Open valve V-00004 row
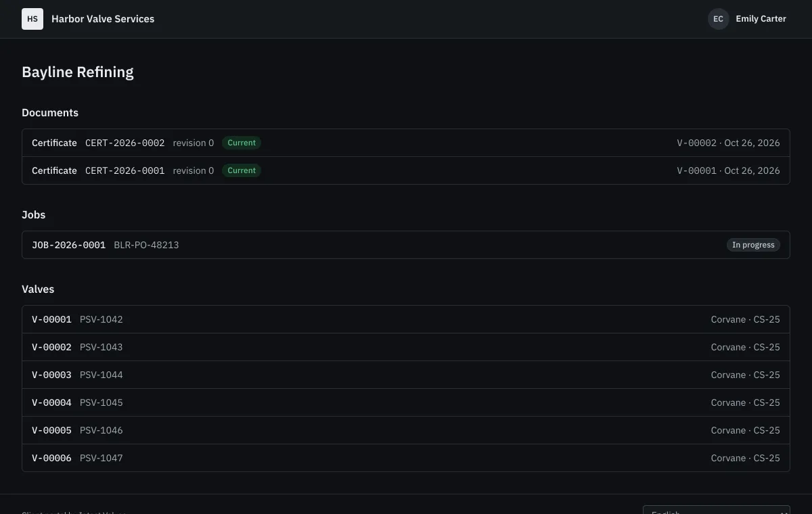The width and height of the screenshot is (812, 514). click(x=406, y=402)
